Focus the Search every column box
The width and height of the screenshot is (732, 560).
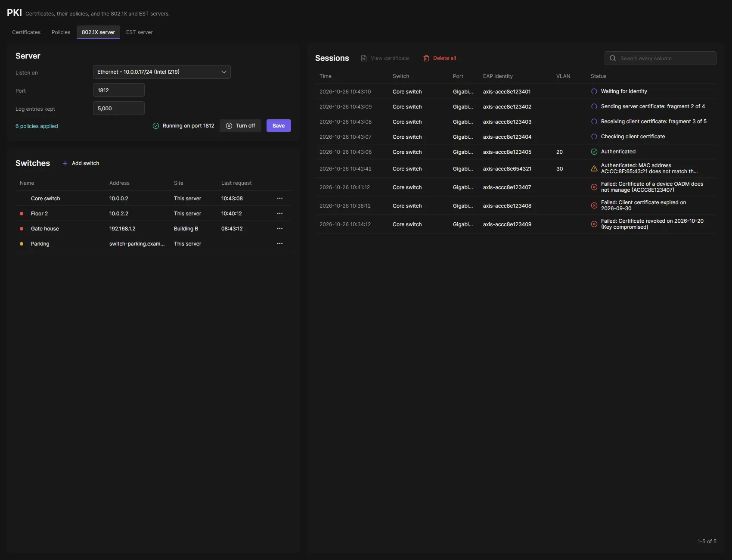[661, 58]
